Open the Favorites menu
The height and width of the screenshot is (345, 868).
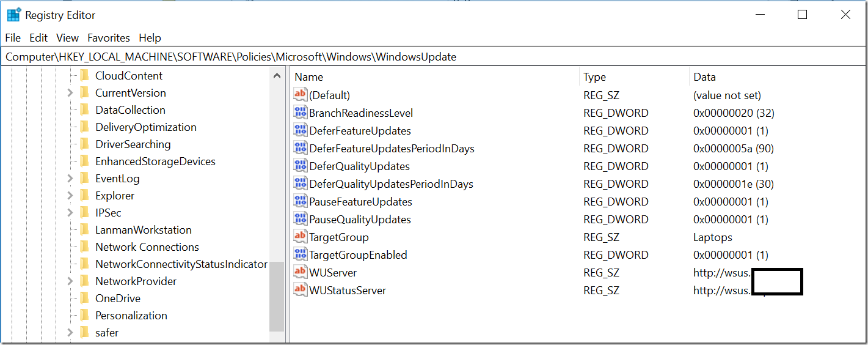click(109, 37)
